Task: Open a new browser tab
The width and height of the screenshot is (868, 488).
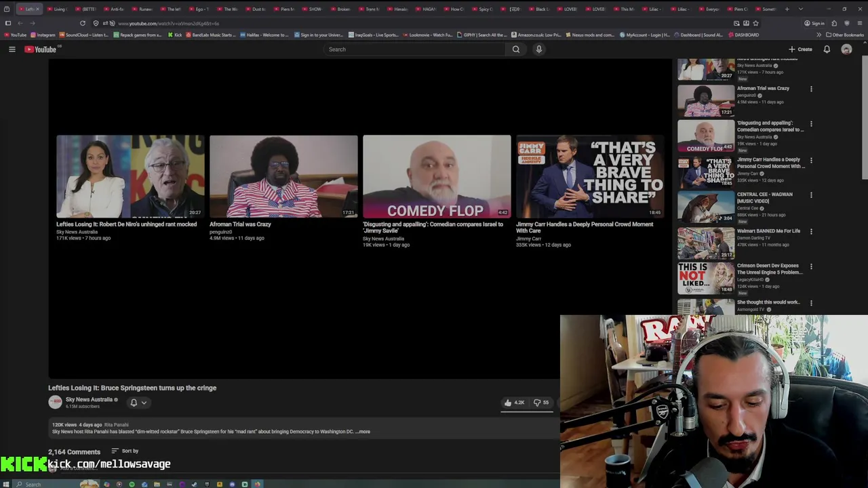Action: pyautogui.click(x=787, y=9)
